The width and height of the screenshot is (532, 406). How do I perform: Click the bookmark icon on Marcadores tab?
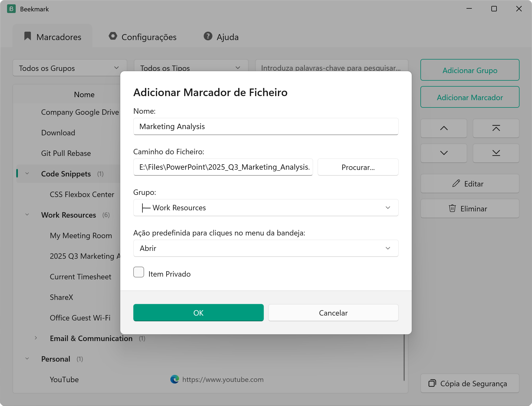(28, 36)
